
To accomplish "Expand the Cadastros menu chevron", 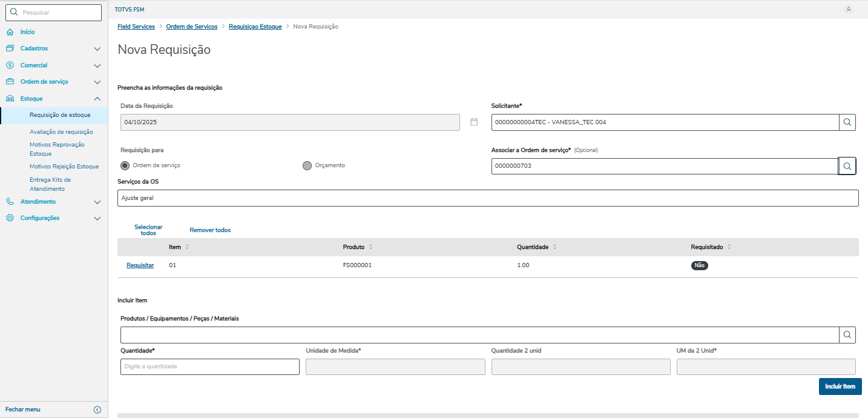I will (x=97, y=48).
